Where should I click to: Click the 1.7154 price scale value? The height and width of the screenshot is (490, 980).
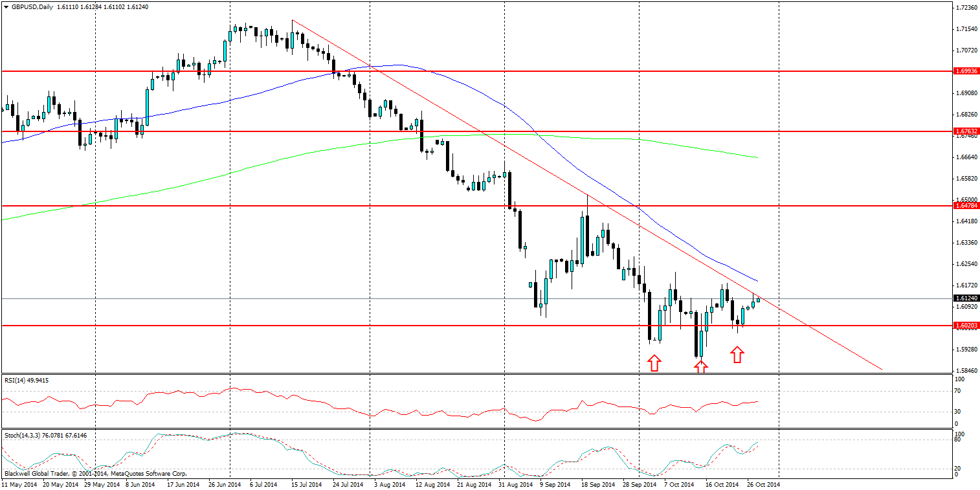click(x=966, y=29)
